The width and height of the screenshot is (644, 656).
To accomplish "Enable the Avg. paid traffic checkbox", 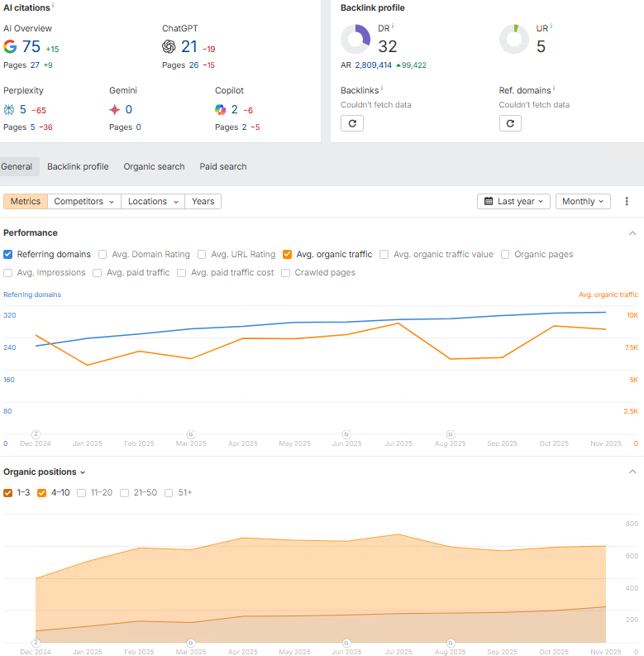I will coord(97,273).
